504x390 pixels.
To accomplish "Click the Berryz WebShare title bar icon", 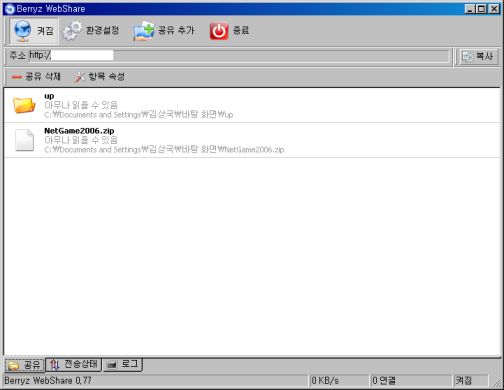I will pos(10,9).
